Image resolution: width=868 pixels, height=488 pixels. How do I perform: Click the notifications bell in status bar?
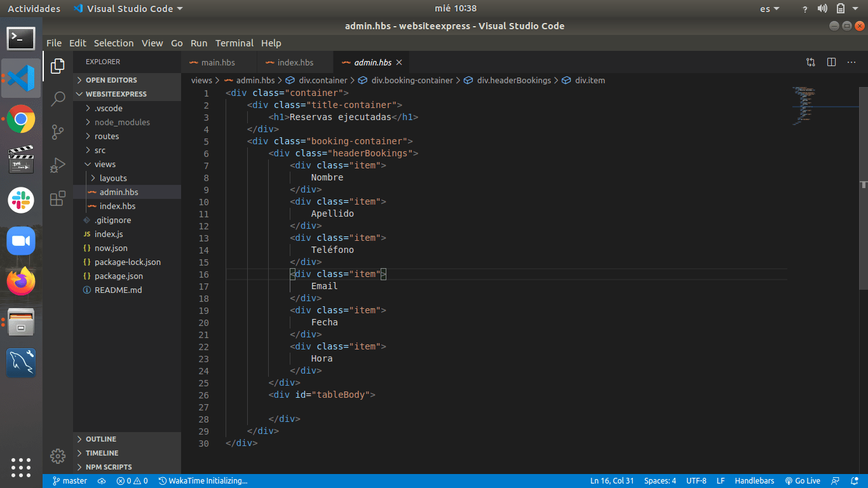point(855,481)
